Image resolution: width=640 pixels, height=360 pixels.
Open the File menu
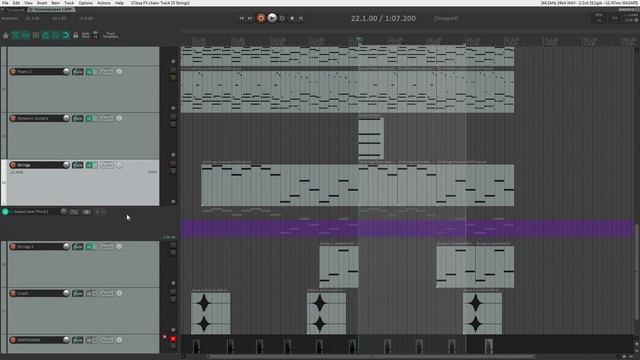click(5, 3)
